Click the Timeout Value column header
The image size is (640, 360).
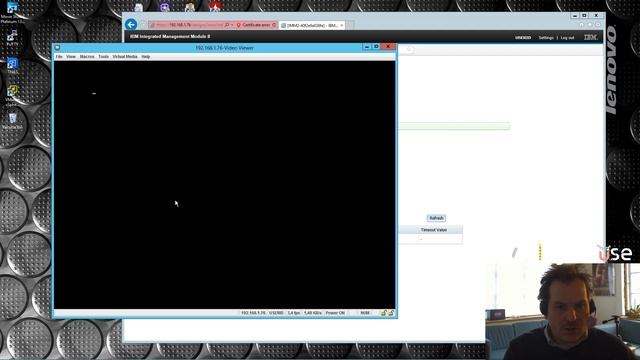pyautogui.click(x=433, y=230)
